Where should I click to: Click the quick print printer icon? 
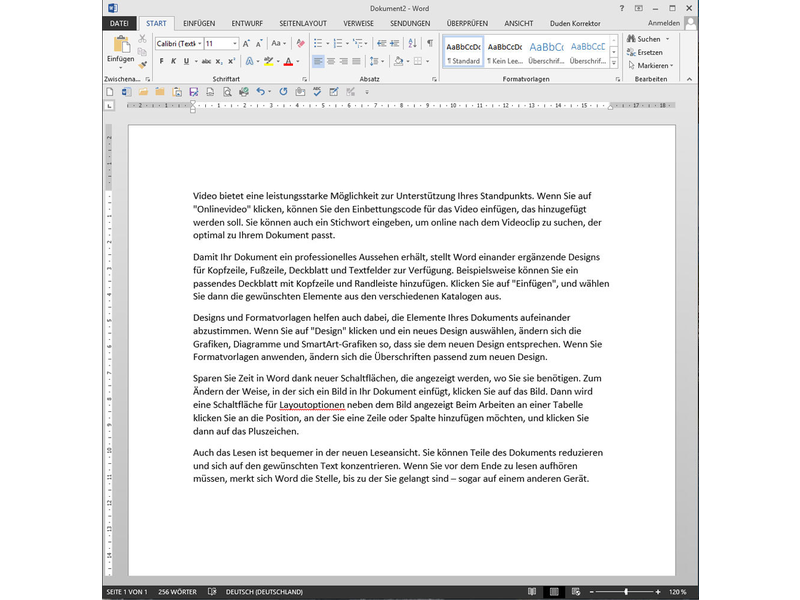[x=244, y=92]
